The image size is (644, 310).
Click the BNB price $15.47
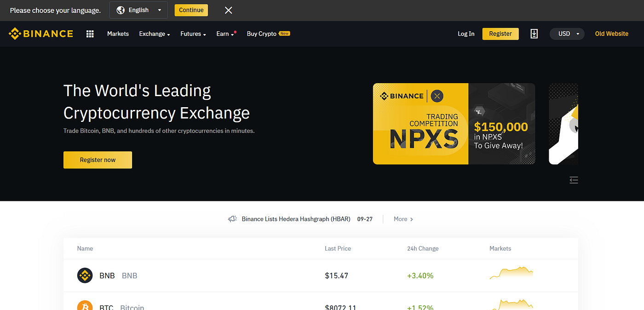coord(336,276)
